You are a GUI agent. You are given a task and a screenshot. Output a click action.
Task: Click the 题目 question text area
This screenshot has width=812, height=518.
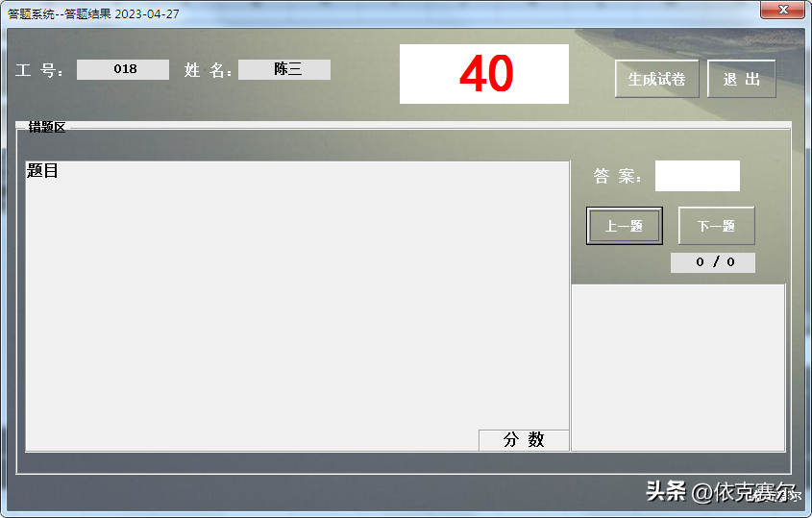(x=298, y=307)
